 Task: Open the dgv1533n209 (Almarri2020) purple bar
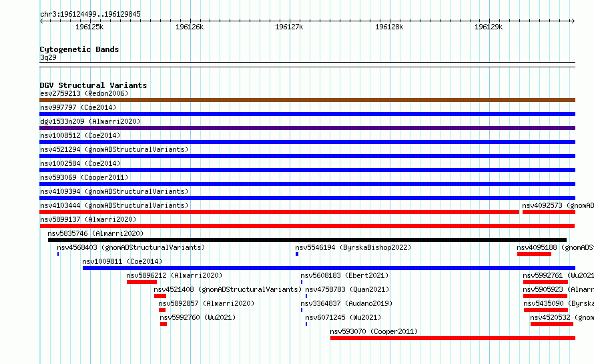click(x=307, y=128)
